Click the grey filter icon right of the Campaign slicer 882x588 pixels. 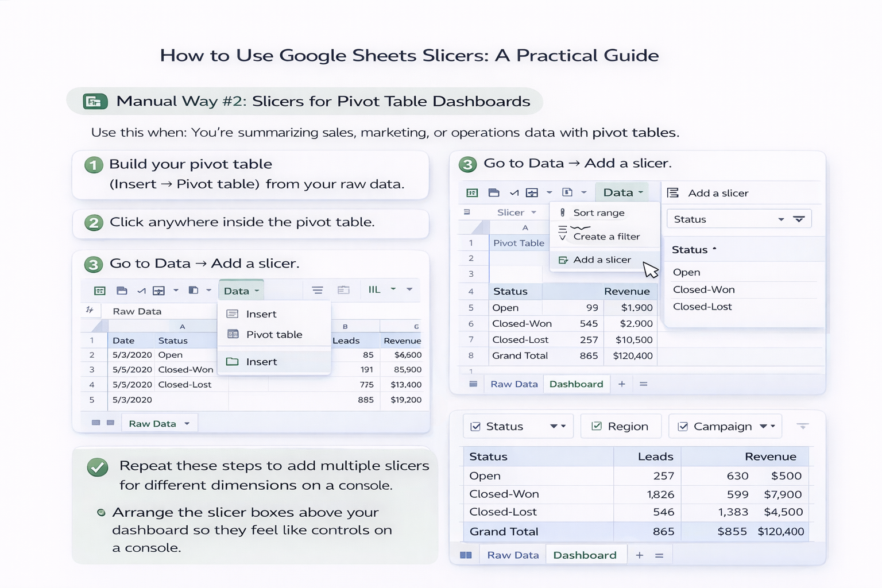[803, 426]
